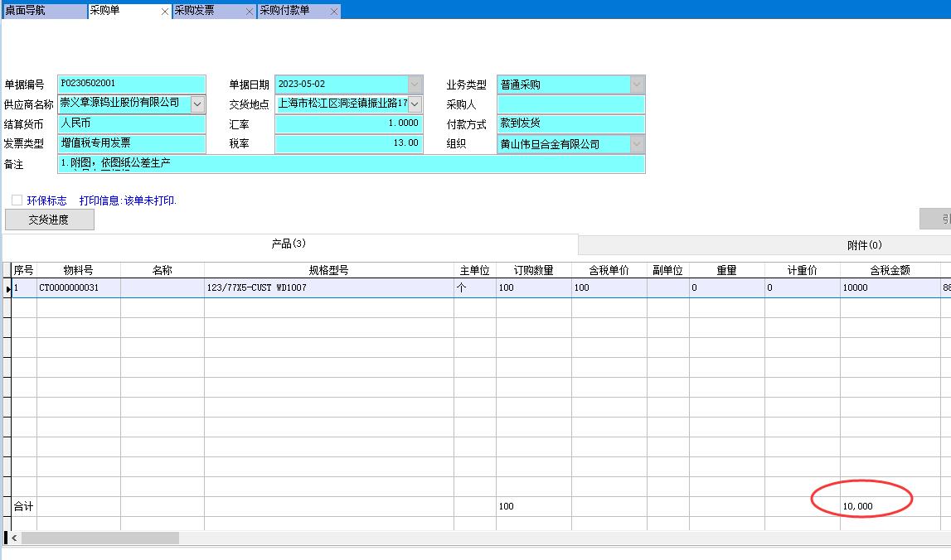951x560 pixels.
Task: Click the 税率 field showing 13.00
Action: click(348, 144)
